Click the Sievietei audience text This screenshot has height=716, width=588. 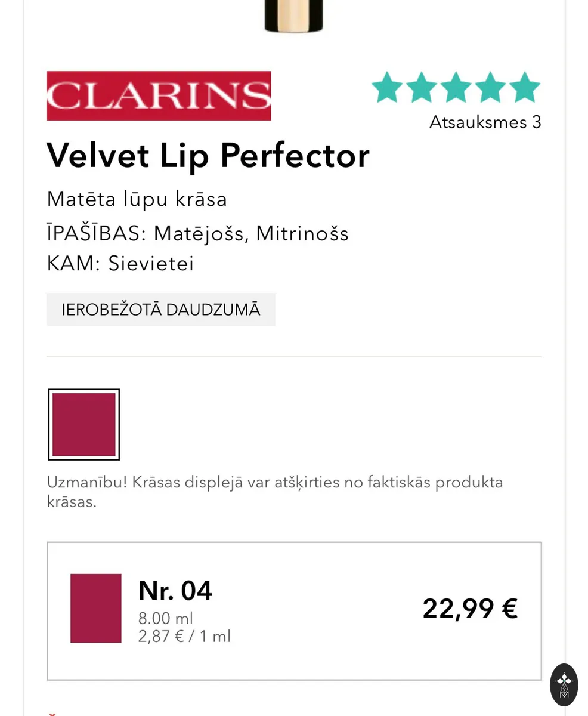[151, 264]
